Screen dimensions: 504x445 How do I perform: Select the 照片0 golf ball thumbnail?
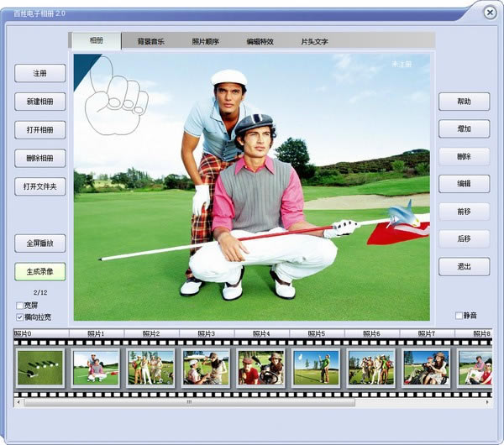coord(40,368)
